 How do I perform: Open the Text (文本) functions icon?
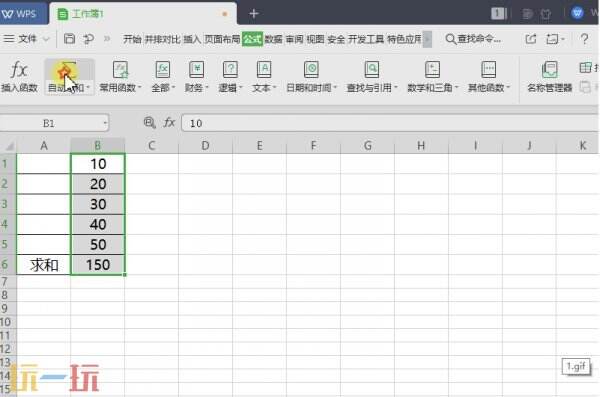pyautogui.click(x=264, y=70)
